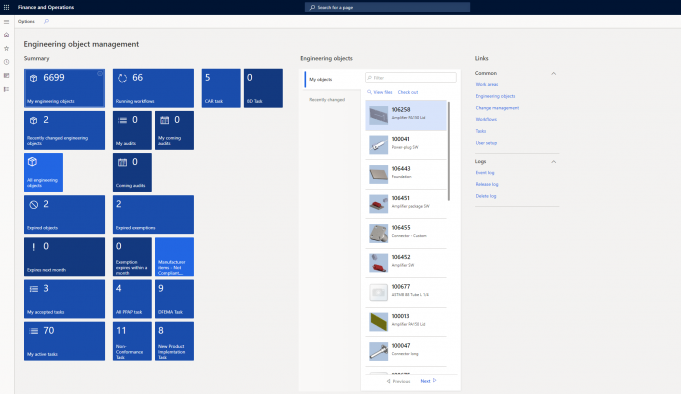The width and height of the screenshot is (681, 394).
Task: Go to Previous page of objects
Action: point(398,381)
